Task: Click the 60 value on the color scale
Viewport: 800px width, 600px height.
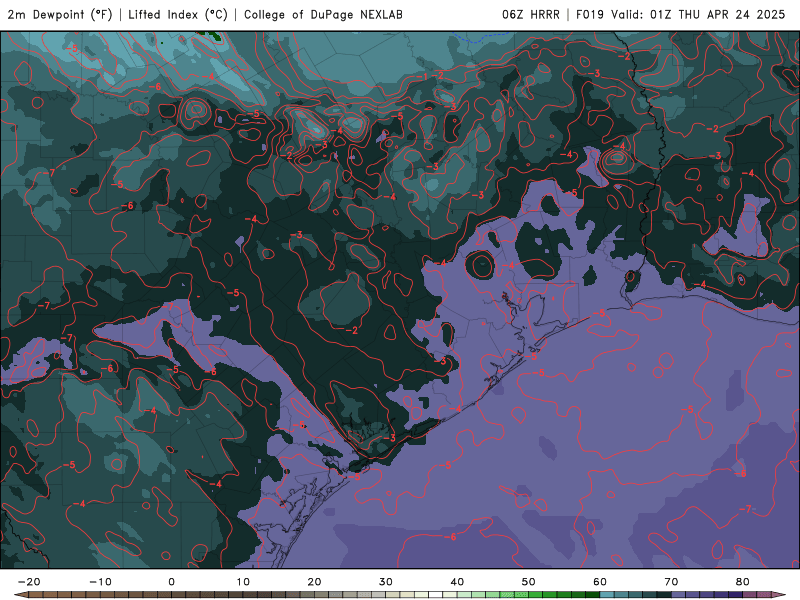Action: (x=600, y=582)
